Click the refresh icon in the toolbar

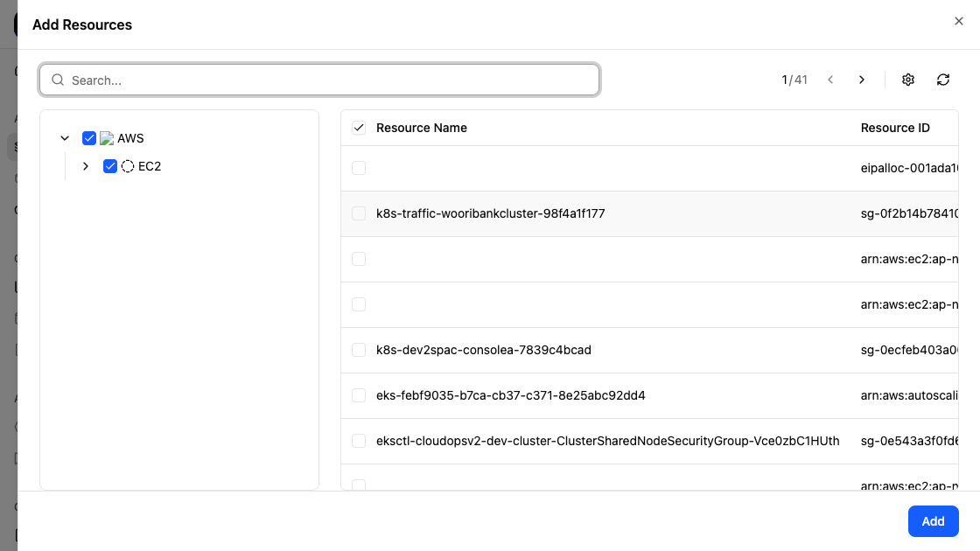(x=943, y=80)
